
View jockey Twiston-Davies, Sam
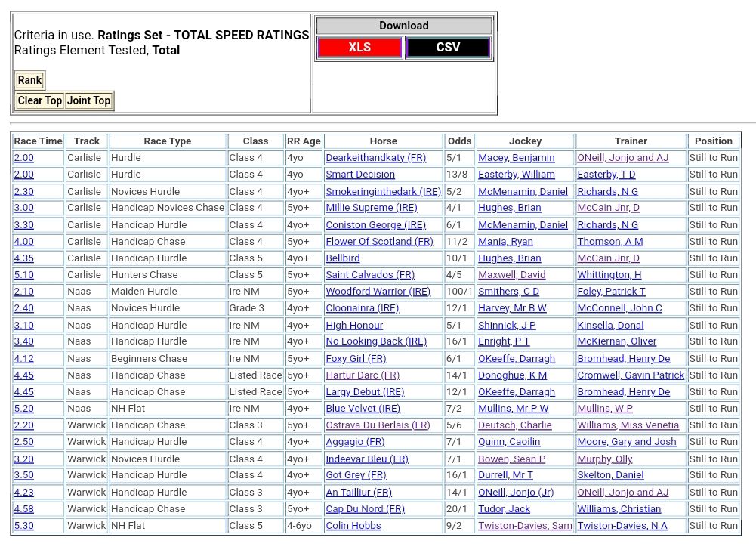click(x=525, y=526)
